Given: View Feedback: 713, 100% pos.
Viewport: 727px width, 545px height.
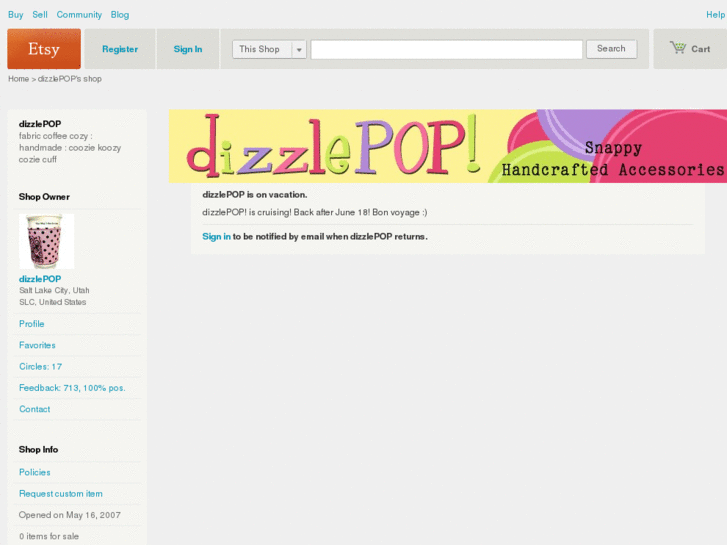Looking at the screenshot, I should point(72,388).
